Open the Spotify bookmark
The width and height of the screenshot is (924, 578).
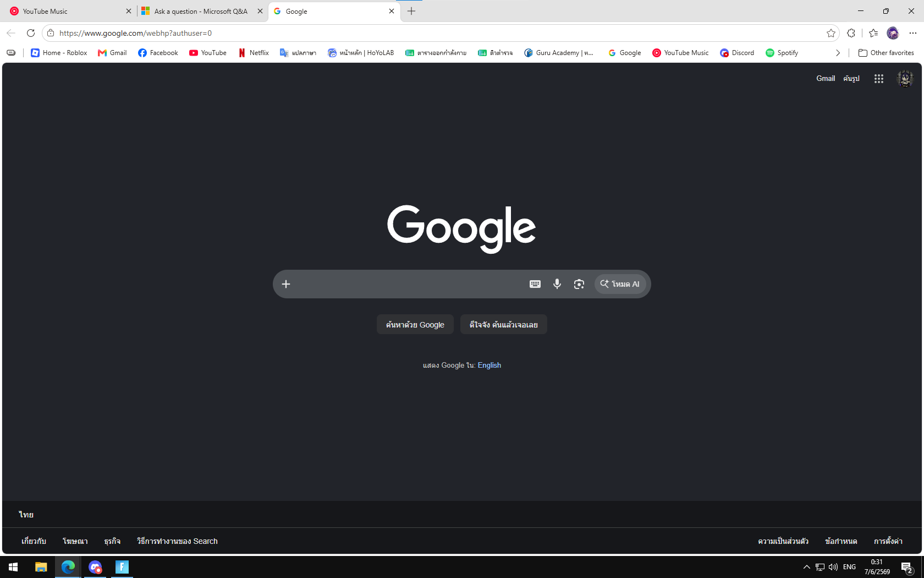point(782,53)
